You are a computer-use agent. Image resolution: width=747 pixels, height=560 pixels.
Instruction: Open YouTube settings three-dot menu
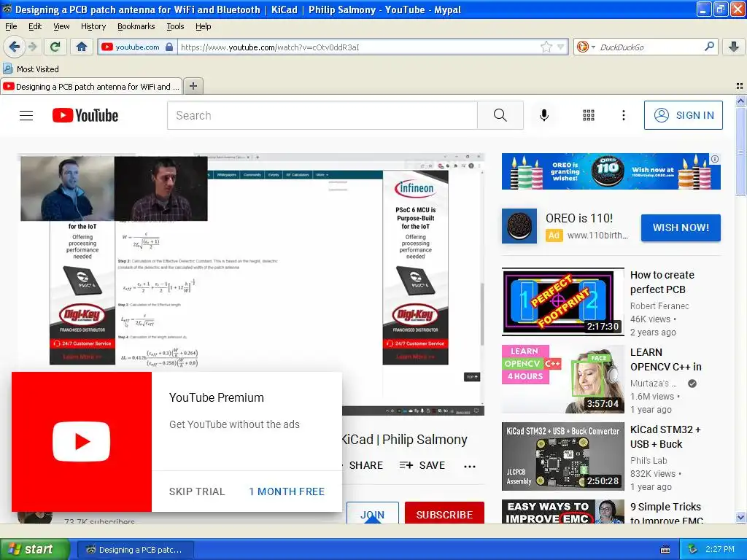click(x=624, y=115)
